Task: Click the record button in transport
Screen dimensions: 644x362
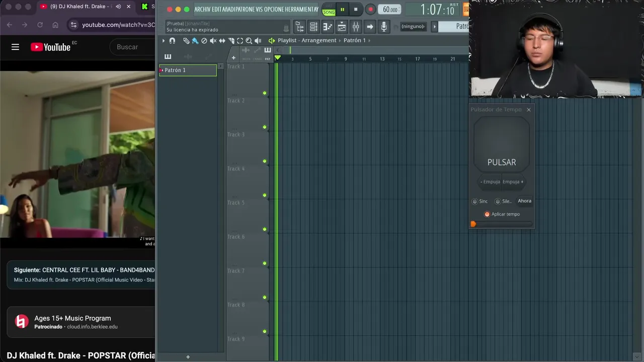Action: 370,10
